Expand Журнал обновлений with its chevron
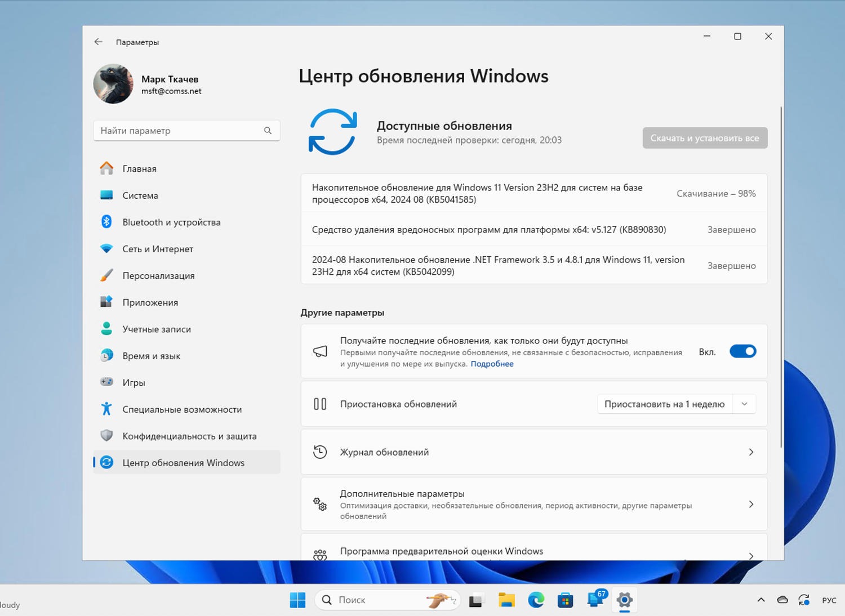This screenshot has height=616, width=845. click(x=751, y=452)
